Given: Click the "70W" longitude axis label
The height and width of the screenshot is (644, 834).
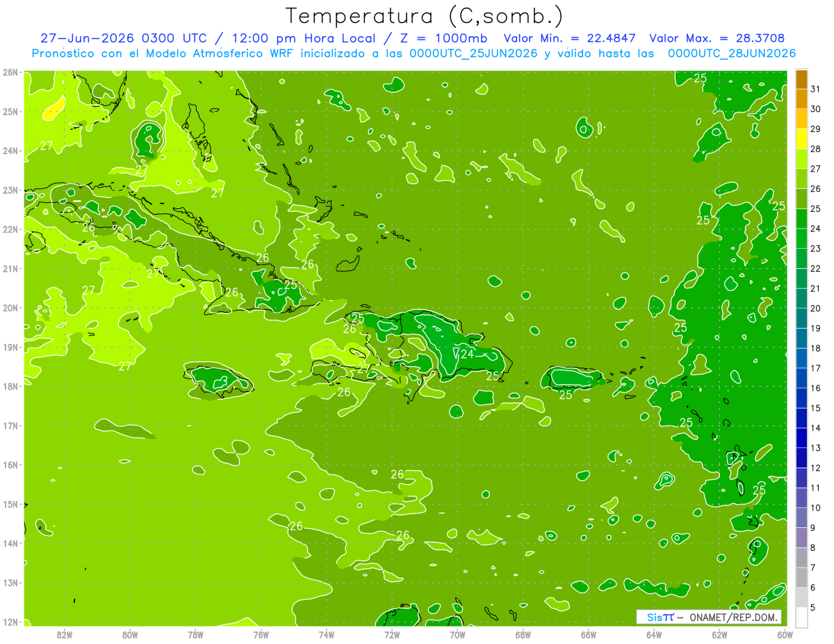Looking at the screenshot, I should tap(457, 634).
